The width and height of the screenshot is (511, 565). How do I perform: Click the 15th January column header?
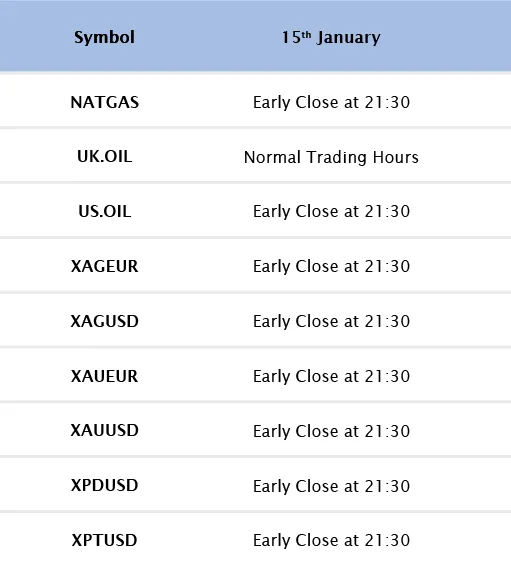pos(331,37)
